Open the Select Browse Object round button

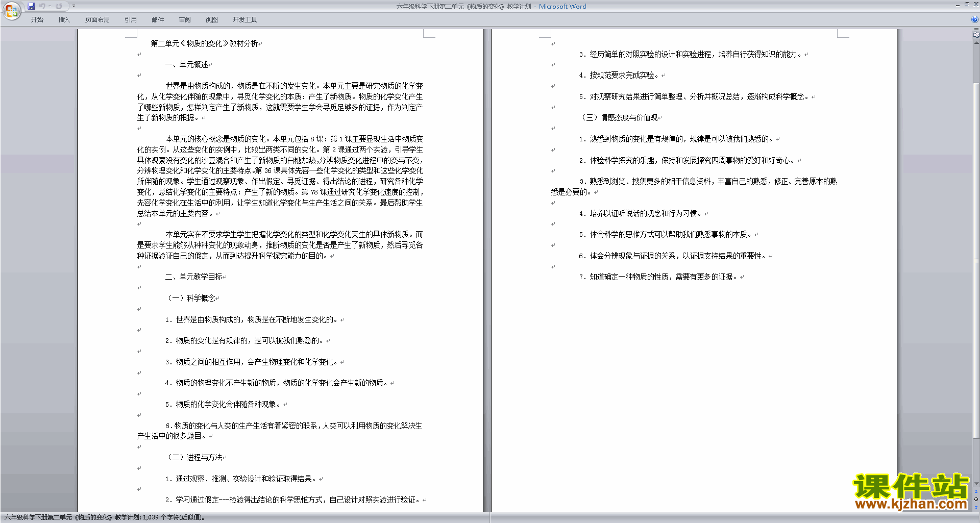[976, 499]
